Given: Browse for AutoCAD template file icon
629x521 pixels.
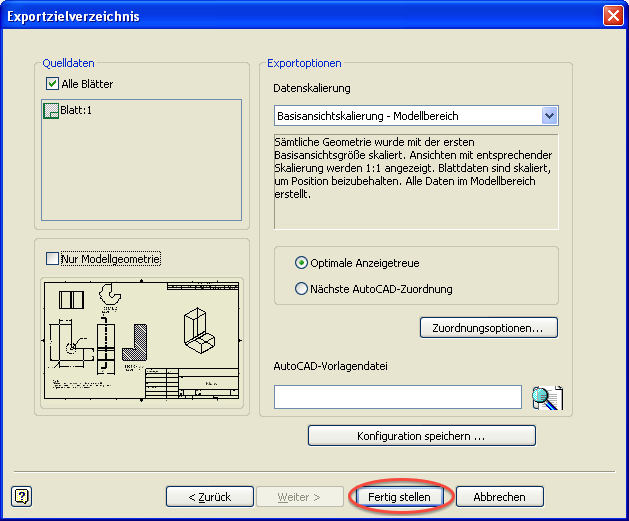Looking at the screenshot, I should coord(546,398).
